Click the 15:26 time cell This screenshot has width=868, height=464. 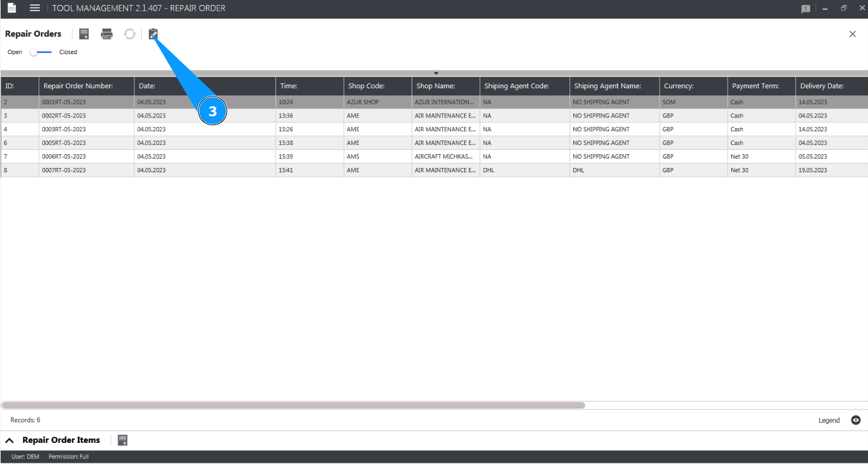point(310,129)
